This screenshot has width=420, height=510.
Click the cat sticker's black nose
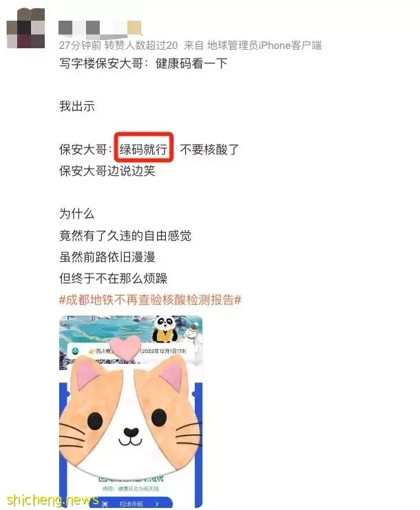tap(132, 432)
